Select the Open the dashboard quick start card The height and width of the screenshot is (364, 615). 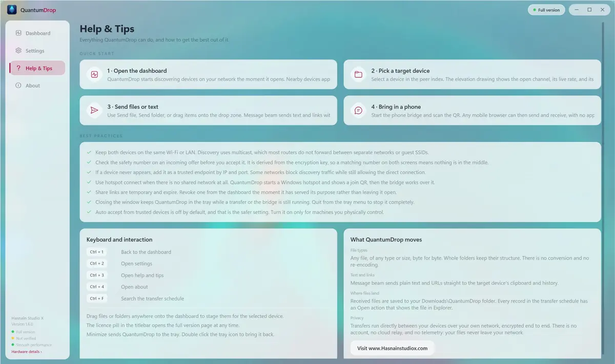tap(208, 74)
